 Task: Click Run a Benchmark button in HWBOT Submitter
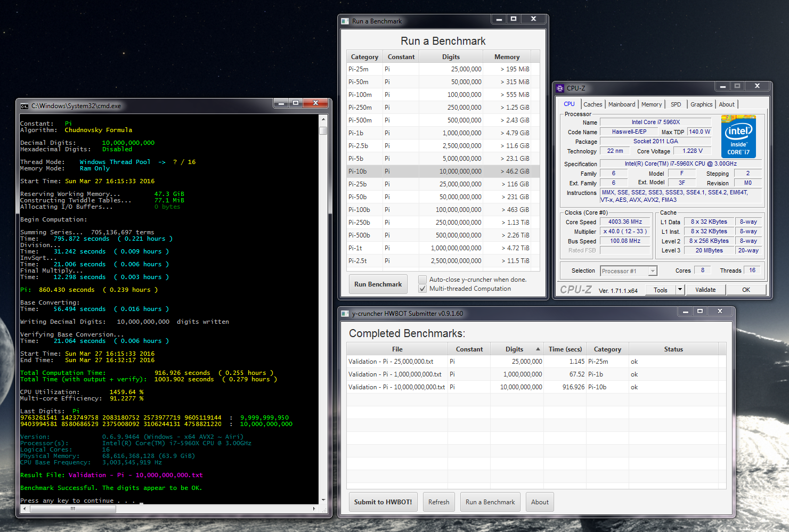click(x=490, y=502)
